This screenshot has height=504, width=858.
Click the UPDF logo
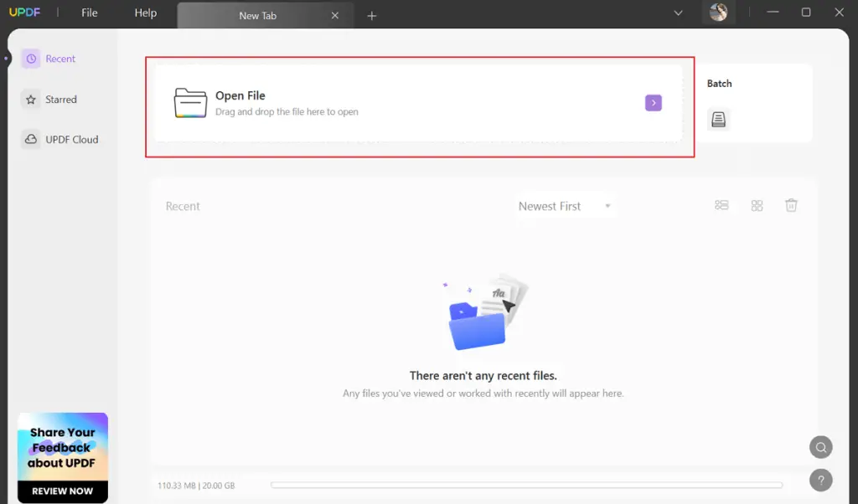24,12
